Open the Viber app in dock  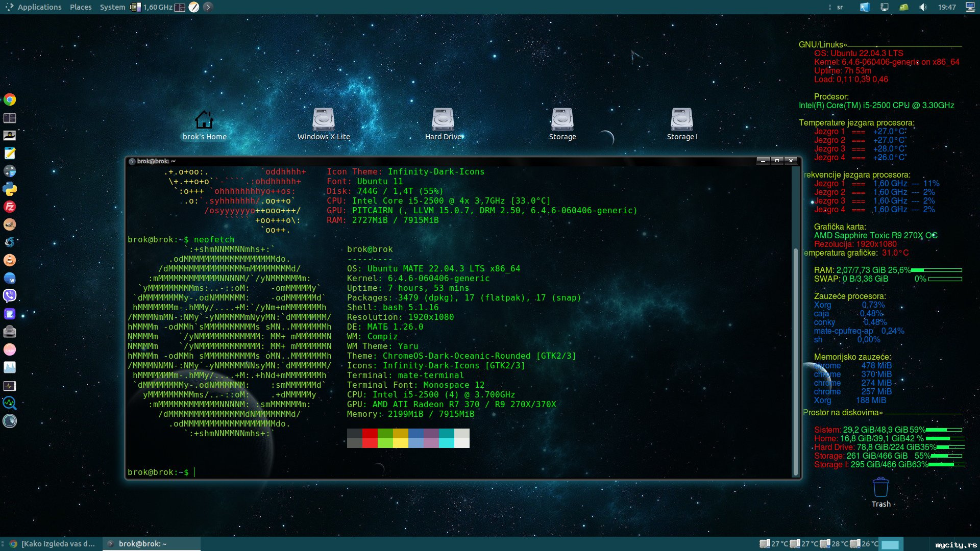pos(10,296)
